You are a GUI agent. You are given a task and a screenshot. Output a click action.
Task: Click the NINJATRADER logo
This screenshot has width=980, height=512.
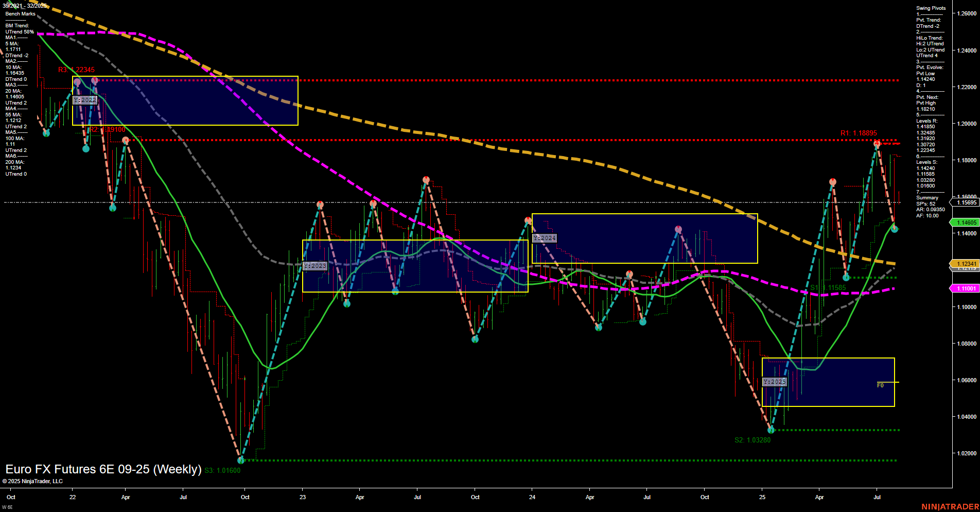click(949, 507)
